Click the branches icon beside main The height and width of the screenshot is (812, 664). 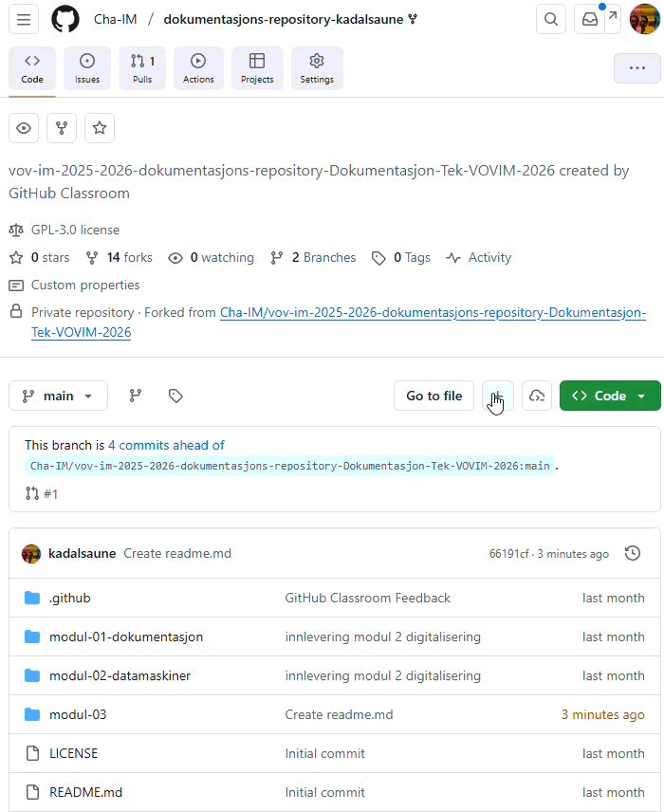[135, 396]
